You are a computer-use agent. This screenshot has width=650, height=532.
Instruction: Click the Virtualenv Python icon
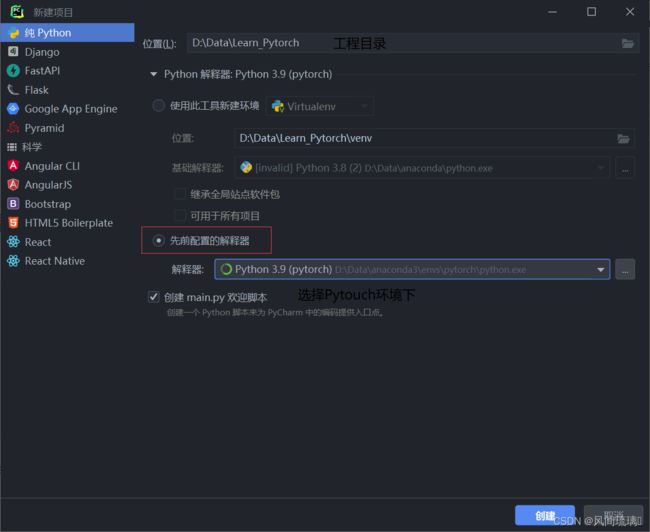pos(278,107)
